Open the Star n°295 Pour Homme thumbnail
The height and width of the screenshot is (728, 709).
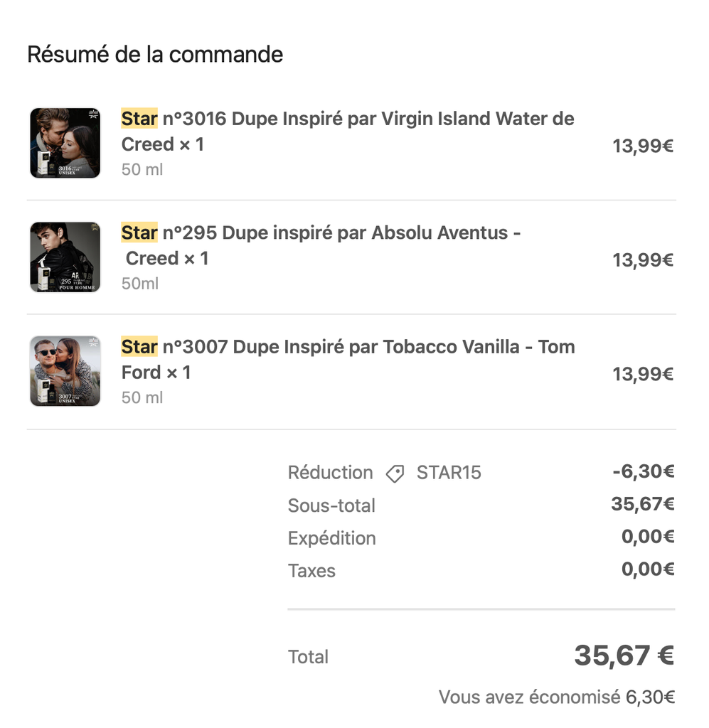click(65, 257)
